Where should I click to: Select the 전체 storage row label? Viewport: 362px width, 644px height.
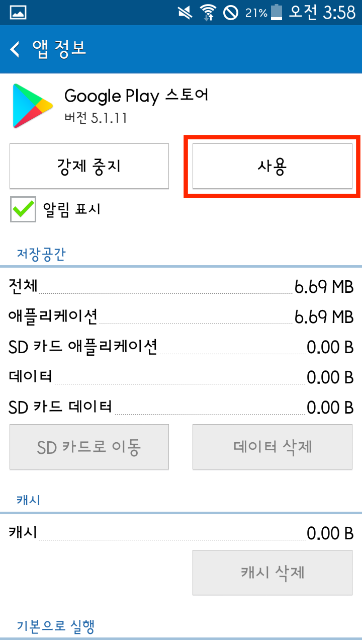point(23,286)
